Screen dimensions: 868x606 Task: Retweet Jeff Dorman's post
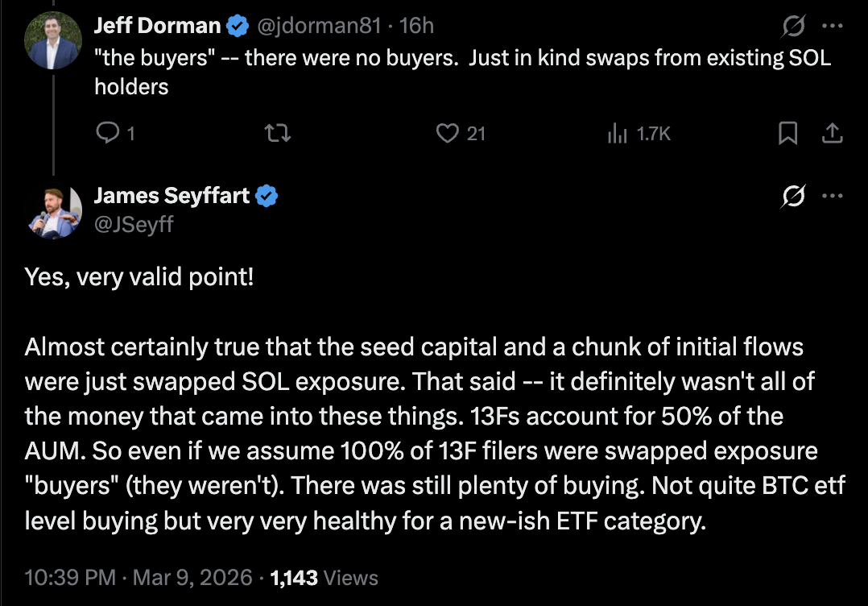(x=277, y=134)
